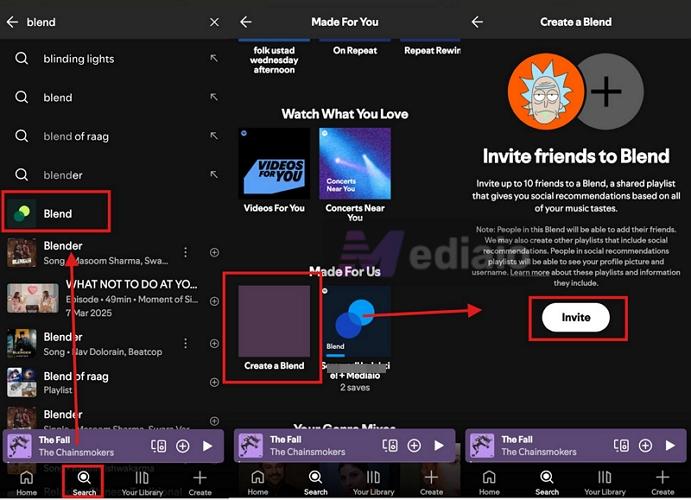Fill search with 'blend of raag' arrow
The image size is (691, 500).
click(214, 136)
